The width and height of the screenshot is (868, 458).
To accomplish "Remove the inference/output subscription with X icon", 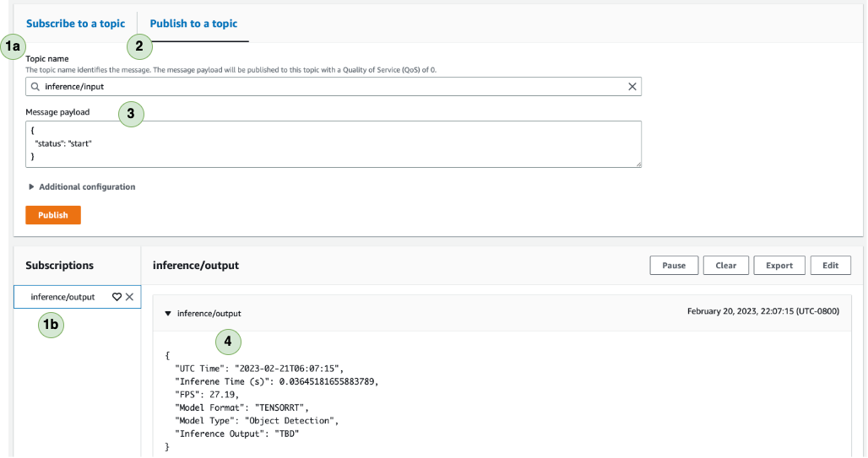I will [129, 297].
